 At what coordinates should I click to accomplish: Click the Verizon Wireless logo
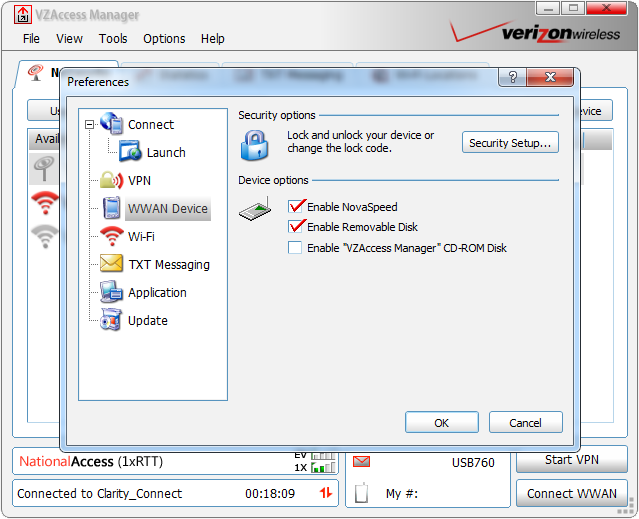[535, 32]
